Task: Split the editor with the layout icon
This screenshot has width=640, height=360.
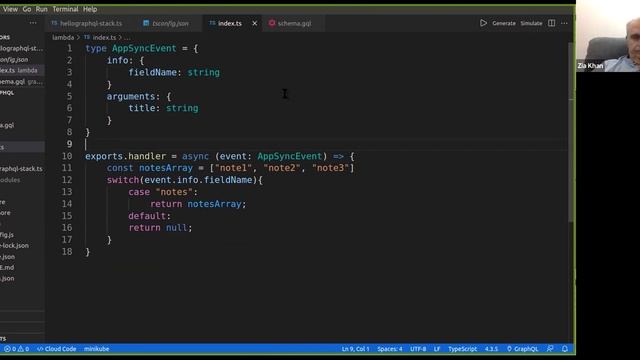Action: (551, 23)
